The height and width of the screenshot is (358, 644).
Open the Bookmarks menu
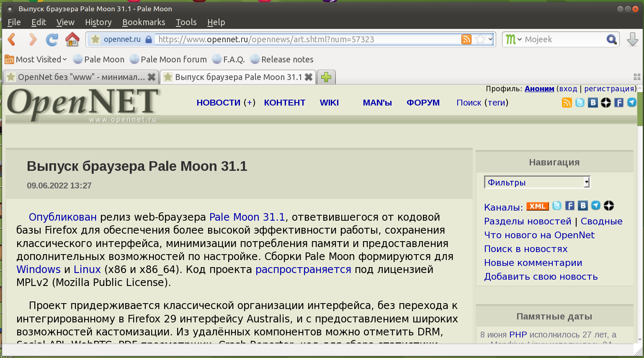point(144,22)
